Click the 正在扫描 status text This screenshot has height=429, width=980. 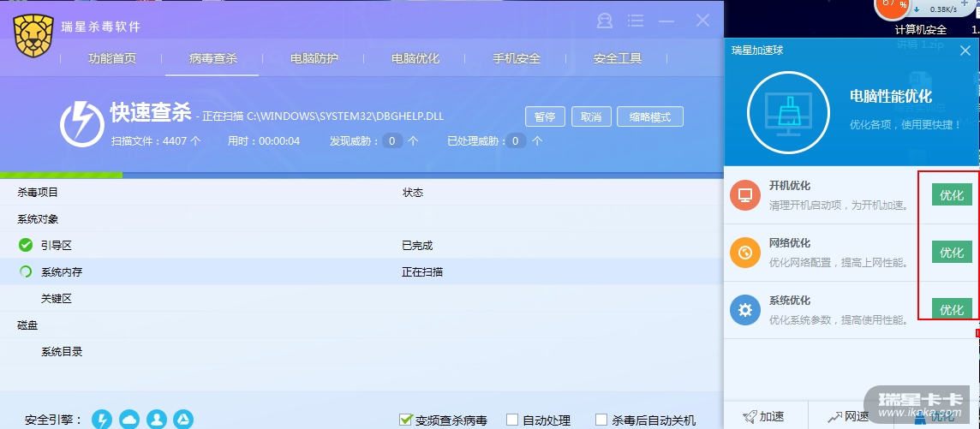tap(422, 272)
